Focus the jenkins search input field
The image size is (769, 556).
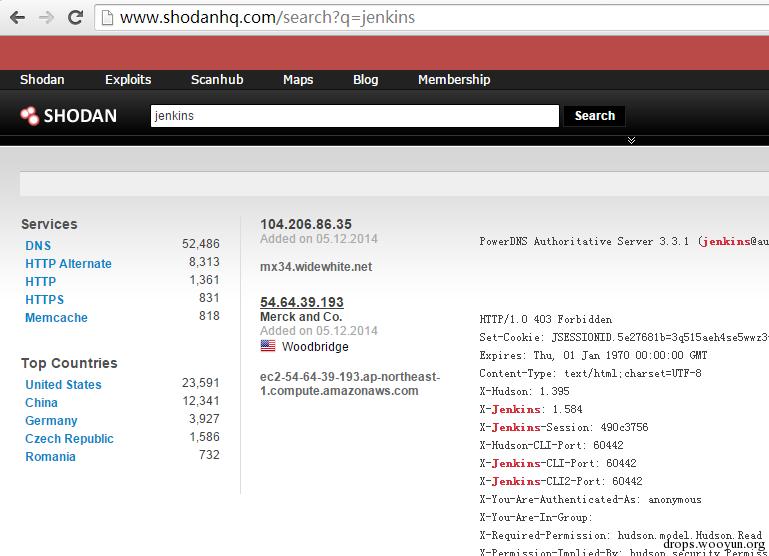(x=355, y=116)
